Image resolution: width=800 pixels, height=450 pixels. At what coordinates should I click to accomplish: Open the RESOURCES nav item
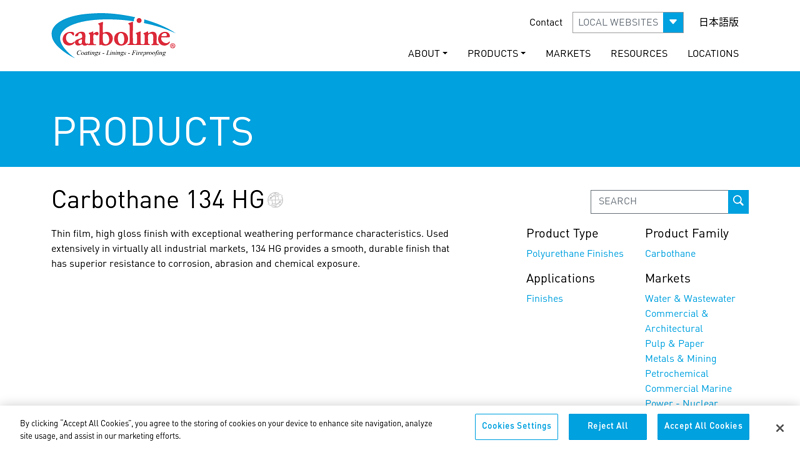(639, 54)
